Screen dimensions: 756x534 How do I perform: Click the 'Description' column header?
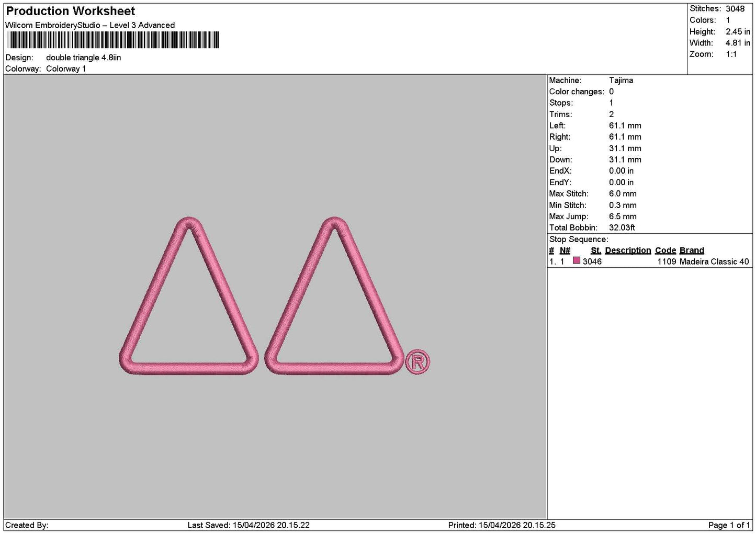point(628,251)
